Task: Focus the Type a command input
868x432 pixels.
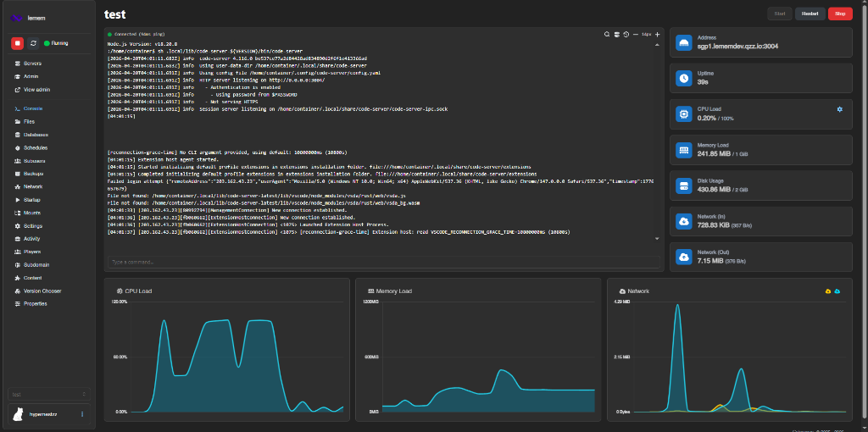Action: coord(384,263)
